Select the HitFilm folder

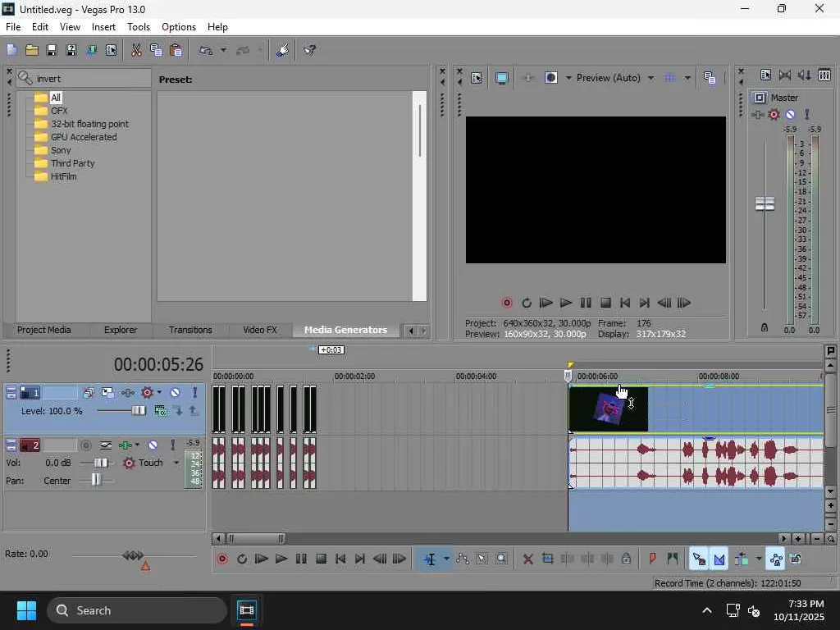[x=63, y=177]
